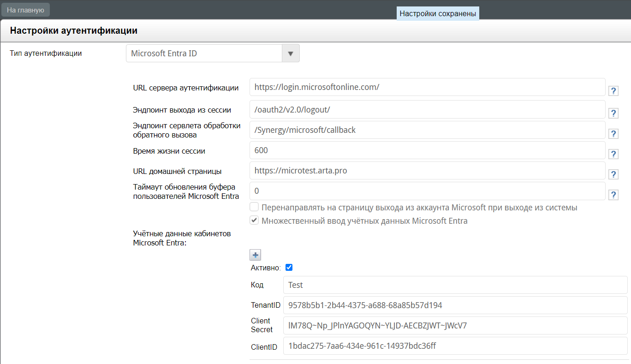Click the Код field containing Test
Screen dimensions: 631x364
455,285
